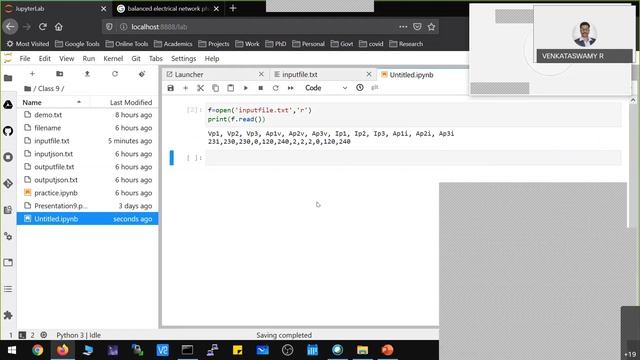
Task: Open Google Chrome from the taskbar
Action: [x=38, y=350]
